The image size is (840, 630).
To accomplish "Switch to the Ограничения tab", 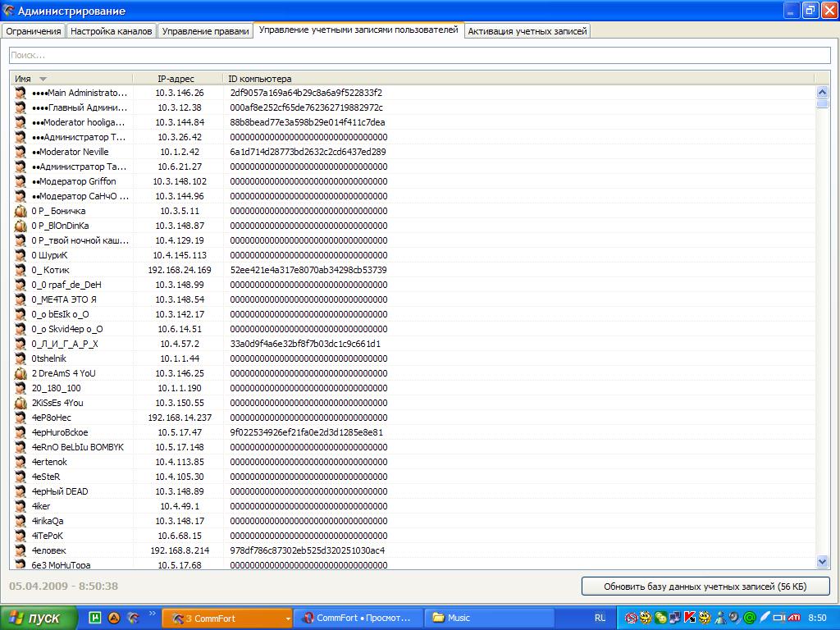I will coord(34,31).
